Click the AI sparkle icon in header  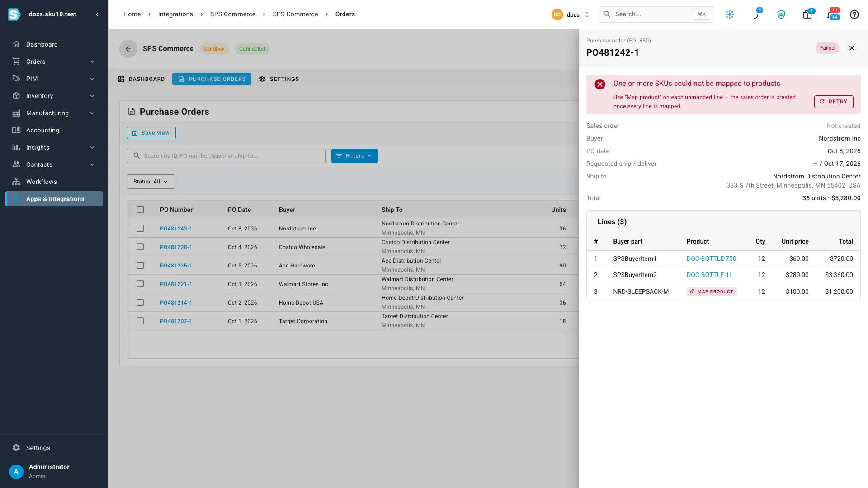point(730,14)
